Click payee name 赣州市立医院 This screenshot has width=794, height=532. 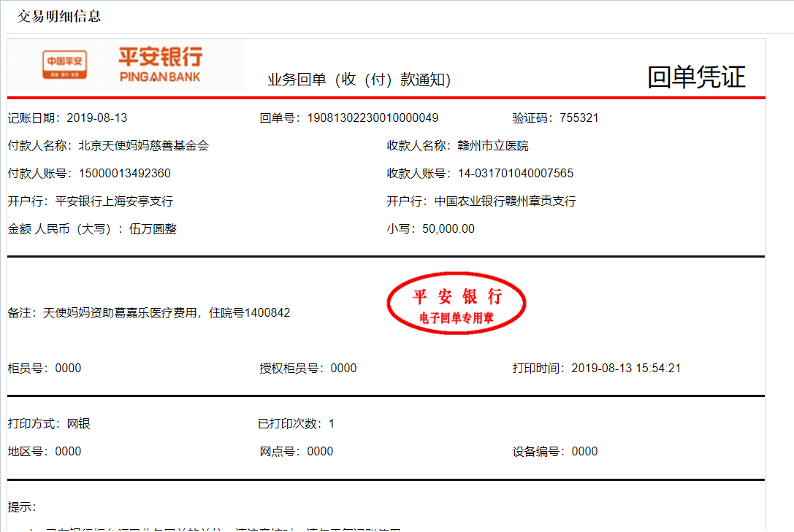tap(493, 146)
